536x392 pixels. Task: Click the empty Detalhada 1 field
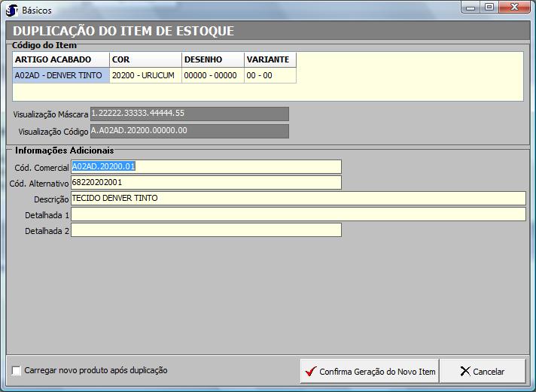[x=297, y=214]
